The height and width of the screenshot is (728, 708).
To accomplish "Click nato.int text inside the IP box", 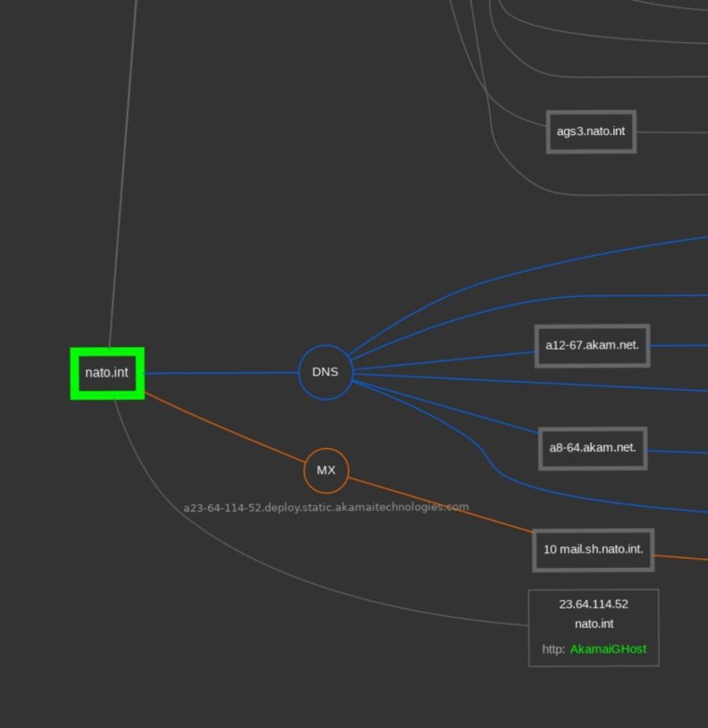I will [594, 623].
